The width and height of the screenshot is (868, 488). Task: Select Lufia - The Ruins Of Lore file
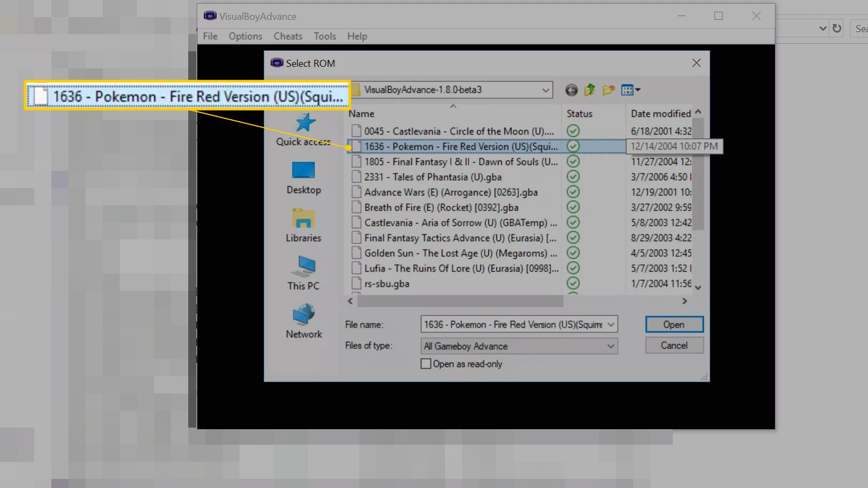[x=462, y=268]
